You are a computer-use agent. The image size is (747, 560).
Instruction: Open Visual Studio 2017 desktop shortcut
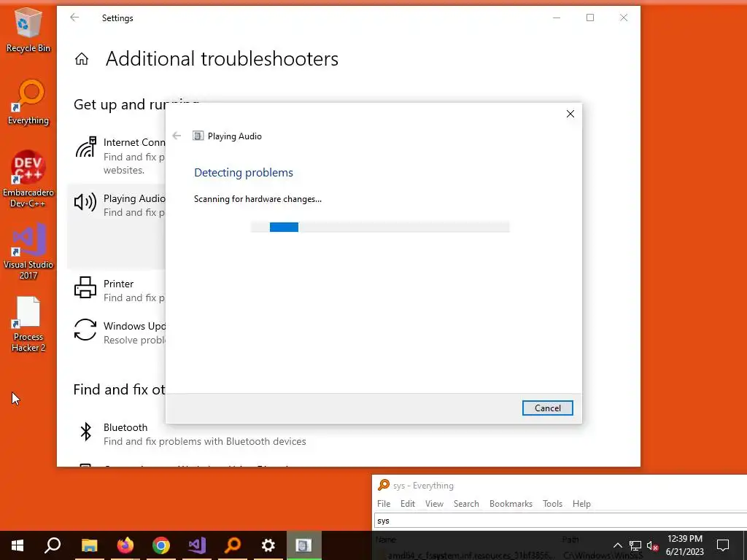point(28,251)
